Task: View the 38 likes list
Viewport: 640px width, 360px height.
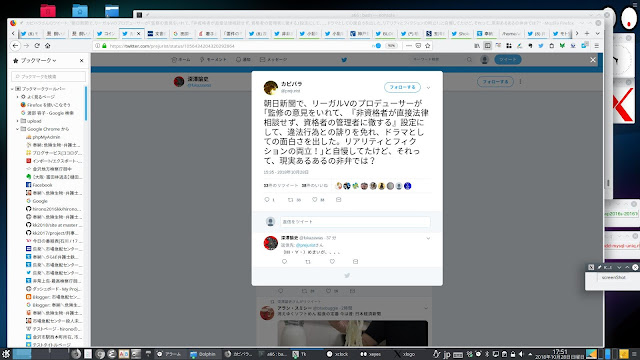Action: tap(315, 185)
